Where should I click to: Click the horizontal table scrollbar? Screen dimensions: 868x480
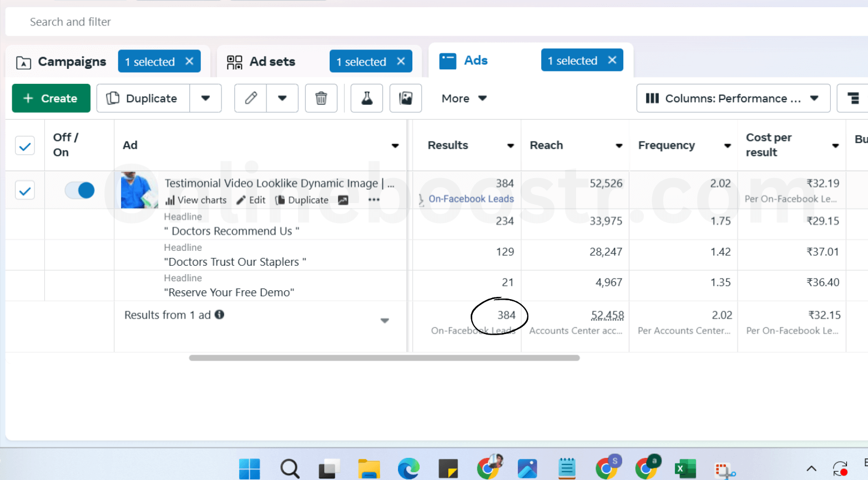[384, 358]
